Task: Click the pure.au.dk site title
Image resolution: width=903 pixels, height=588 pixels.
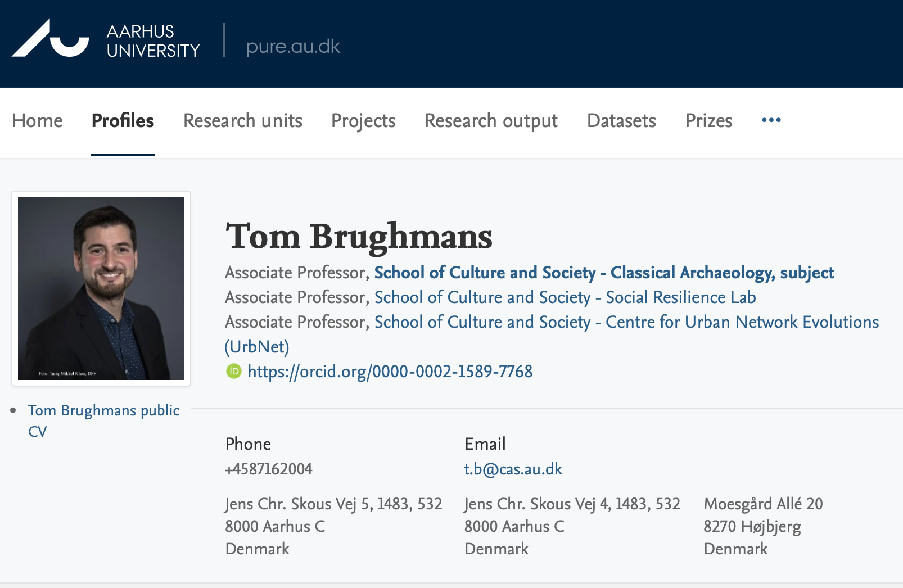Action: coord(293,46)
